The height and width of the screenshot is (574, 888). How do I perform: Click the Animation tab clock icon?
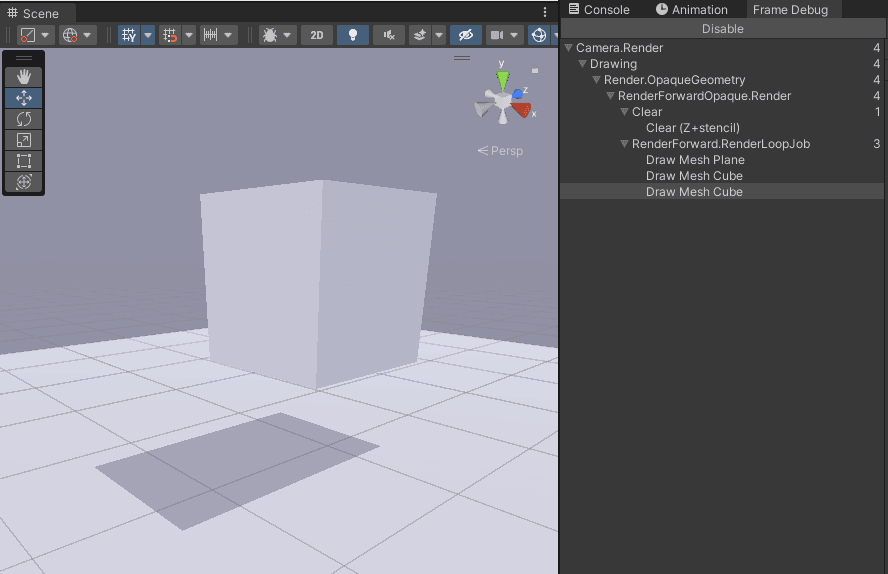click(x=661, y=8)
